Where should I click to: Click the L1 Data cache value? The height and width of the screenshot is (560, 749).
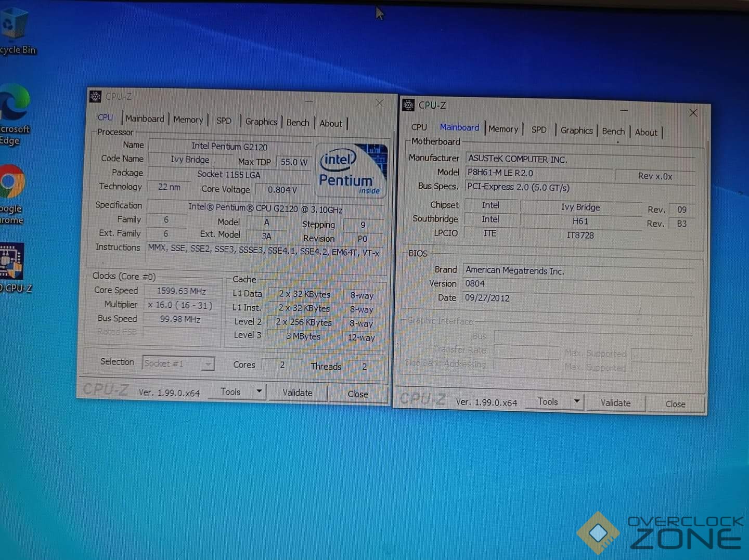(305, 294)
